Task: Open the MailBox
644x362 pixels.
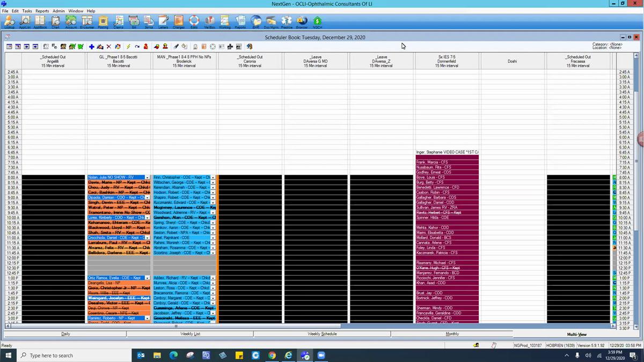Action: click(x=210, y=21)
